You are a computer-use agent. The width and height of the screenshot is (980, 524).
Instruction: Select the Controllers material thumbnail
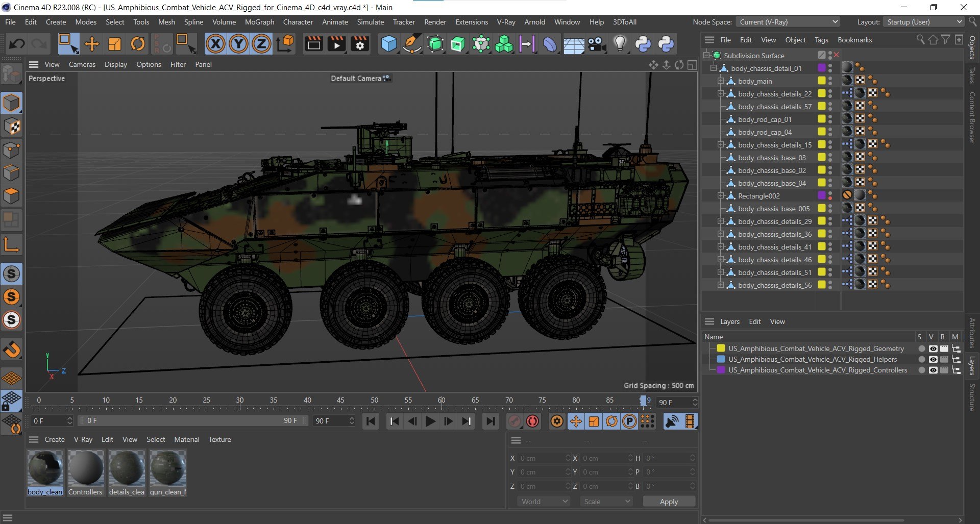pyautogui.click(x=86, y=468)
